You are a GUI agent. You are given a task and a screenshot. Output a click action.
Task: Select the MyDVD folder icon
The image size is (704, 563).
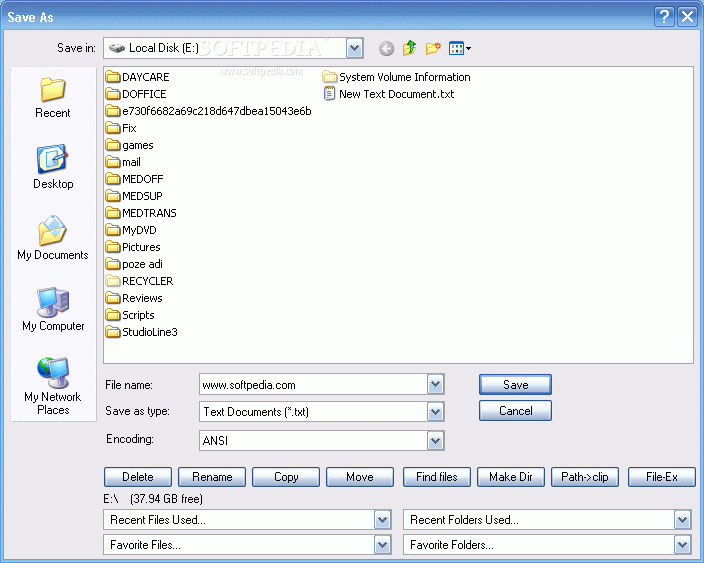click(x=113, y=230)
